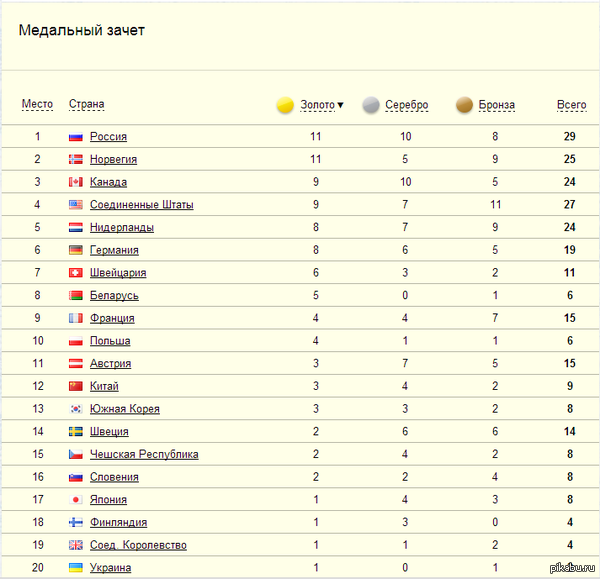
Task: Click the bronze medal icon
Action: (464, 105)
